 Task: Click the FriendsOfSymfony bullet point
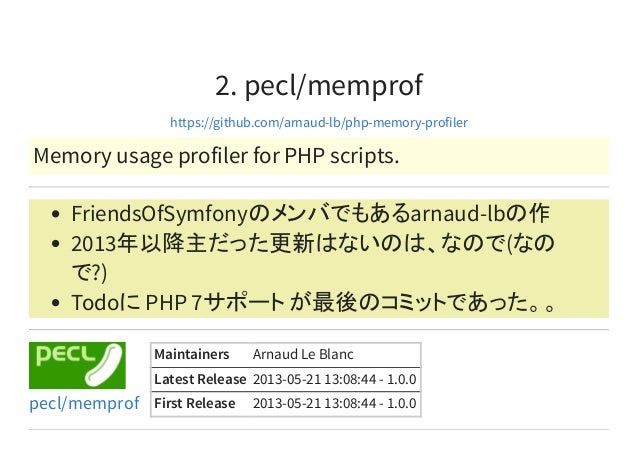tap(310, 214)
